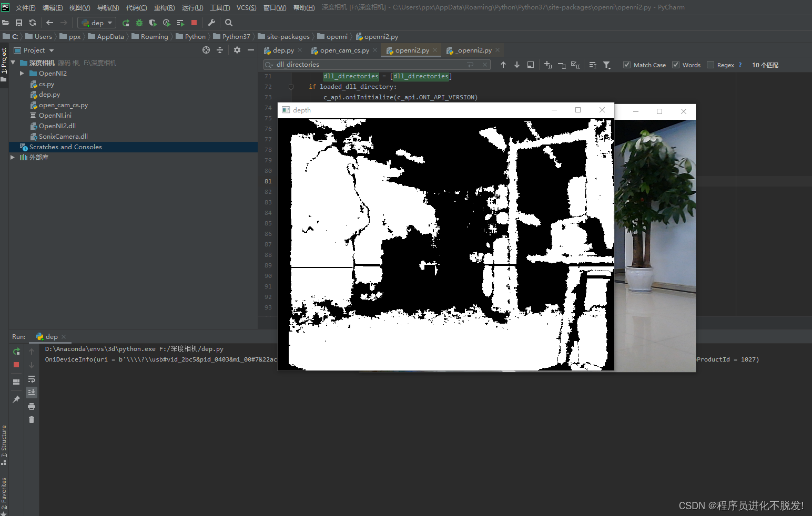Open Search Everywhere magnifier icon

pyautogui.click(x=229, y=23)
